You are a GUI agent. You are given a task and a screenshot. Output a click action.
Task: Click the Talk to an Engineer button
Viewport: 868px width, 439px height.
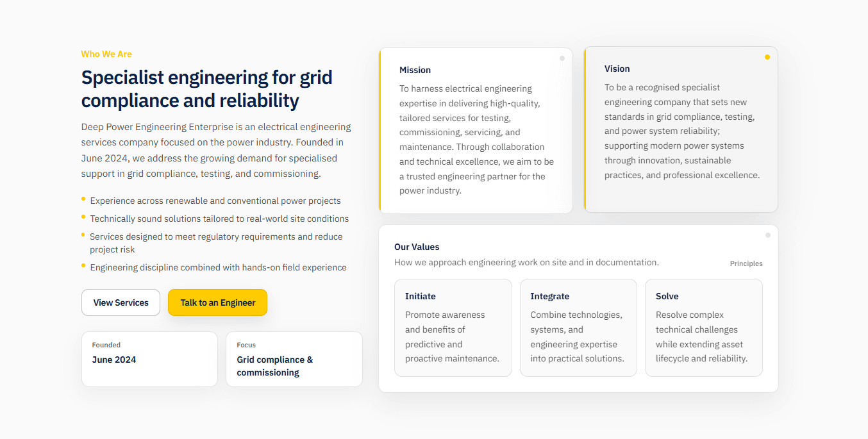(x=217, y=302)
